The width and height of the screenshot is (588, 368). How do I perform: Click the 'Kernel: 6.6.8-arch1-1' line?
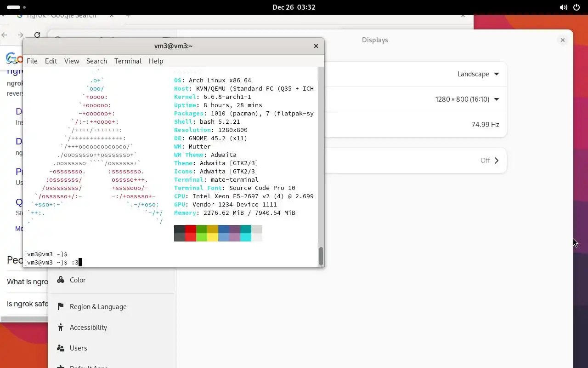point(213,97)
